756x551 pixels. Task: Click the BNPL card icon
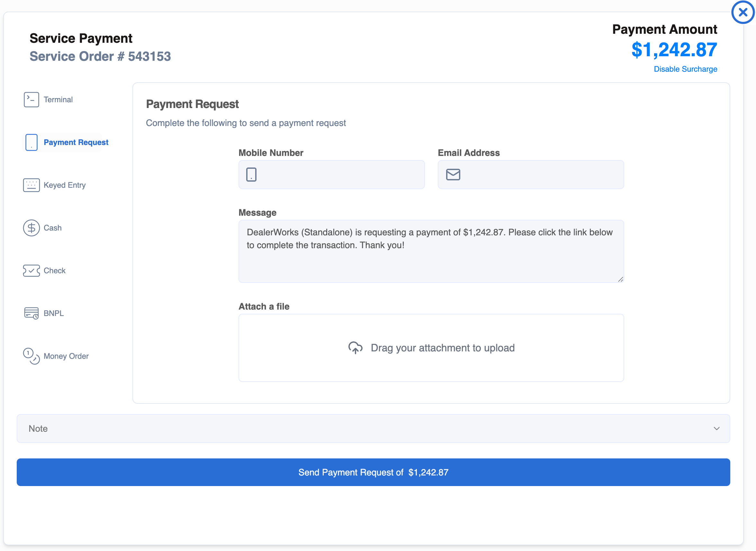[x=32, y=313]
